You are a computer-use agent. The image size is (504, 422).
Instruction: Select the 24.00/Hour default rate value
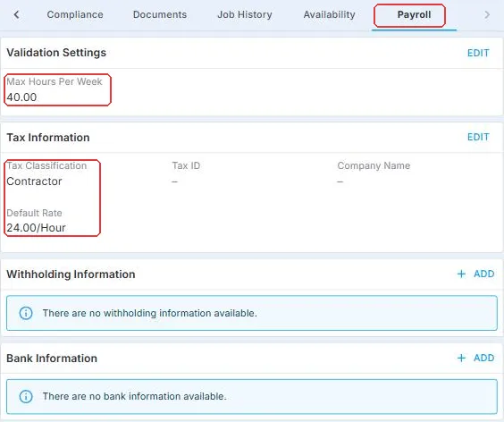[36, 227]
